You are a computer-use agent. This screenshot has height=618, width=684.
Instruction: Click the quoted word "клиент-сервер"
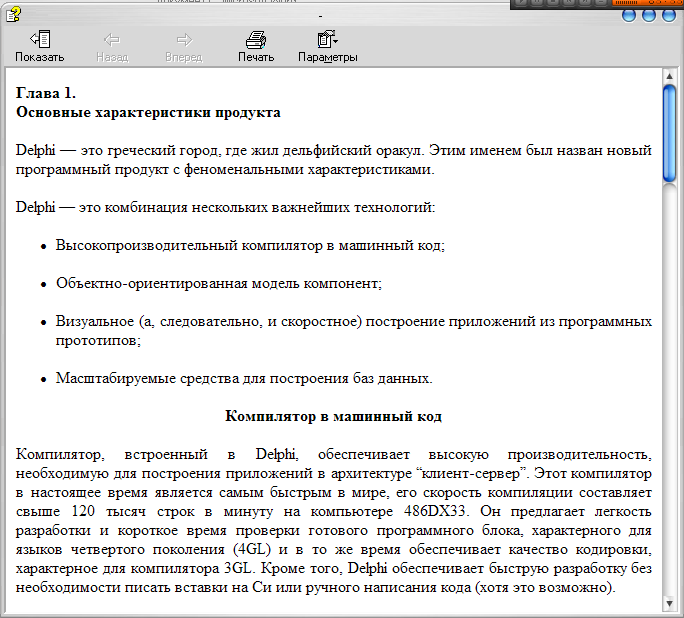(472, 473)
